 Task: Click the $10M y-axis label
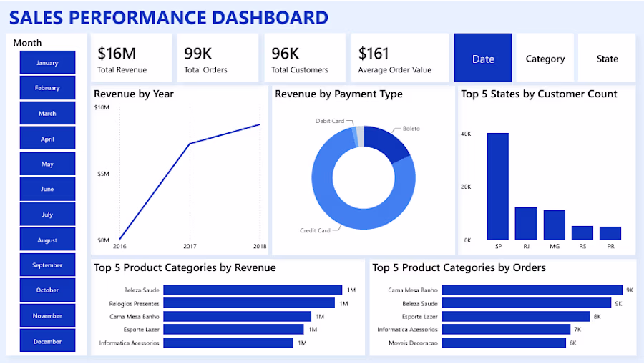[x=102, y=107]
